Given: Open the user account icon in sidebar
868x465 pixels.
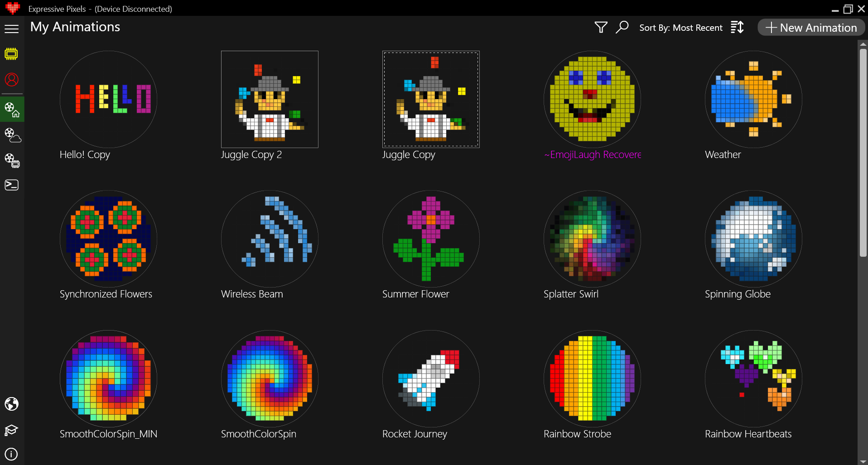Looking at the screenshot, I should pos(12,79).
